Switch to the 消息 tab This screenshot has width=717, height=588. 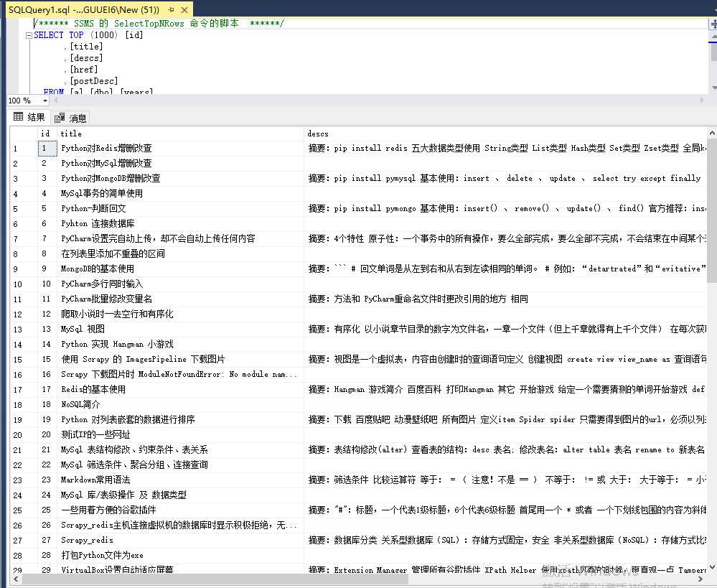(70, 118)
